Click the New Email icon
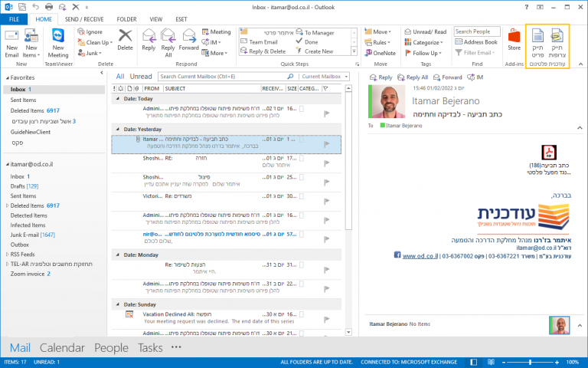 coord(11,36)
